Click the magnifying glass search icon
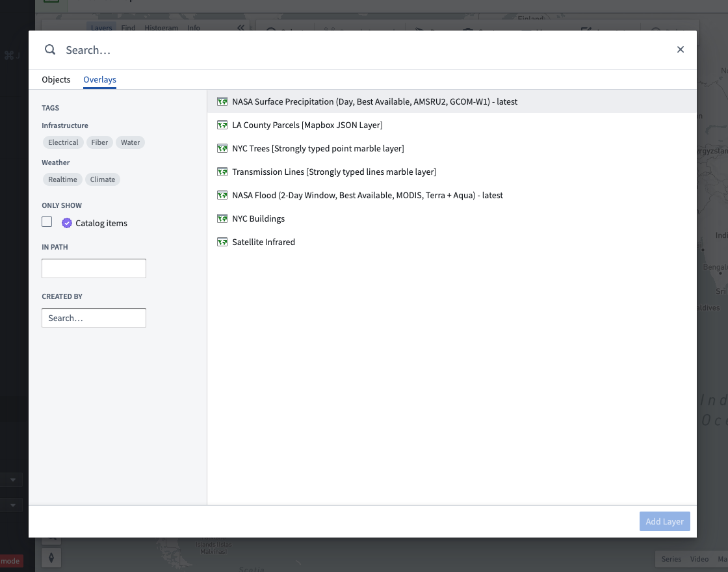Screen dimensions: 728x572 50,49
